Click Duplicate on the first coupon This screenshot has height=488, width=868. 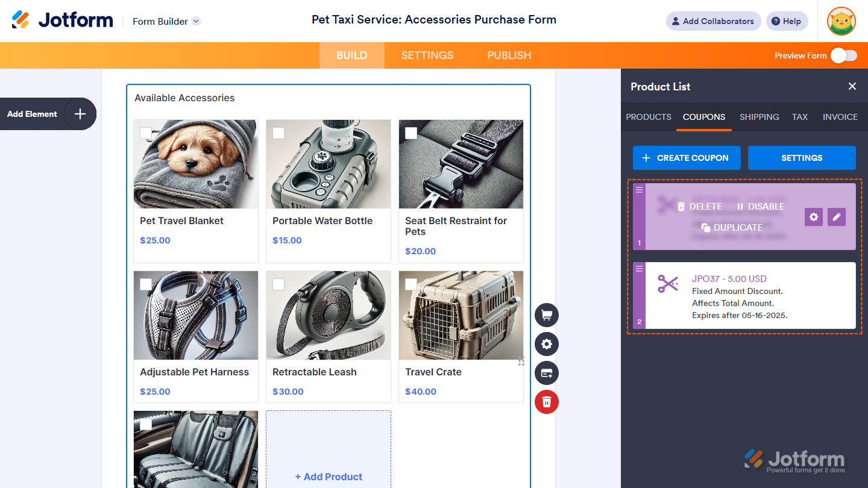(x=732, y=228)
